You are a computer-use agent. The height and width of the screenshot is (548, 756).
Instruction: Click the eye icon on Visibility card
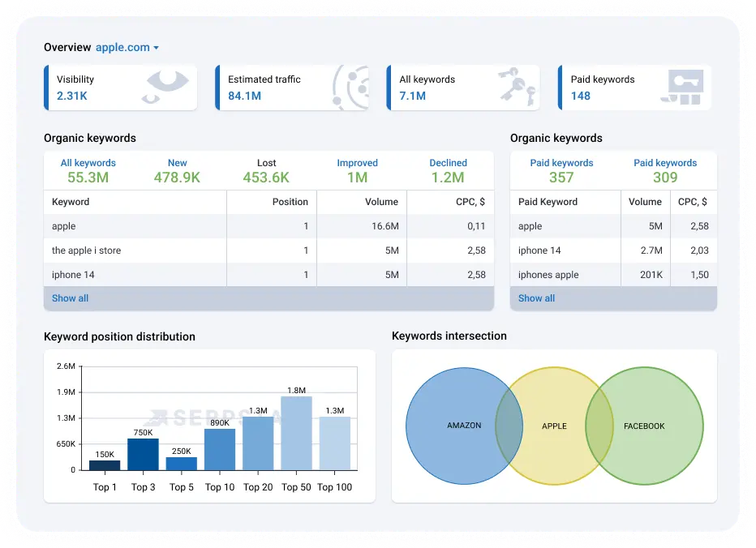pos(165,86)
